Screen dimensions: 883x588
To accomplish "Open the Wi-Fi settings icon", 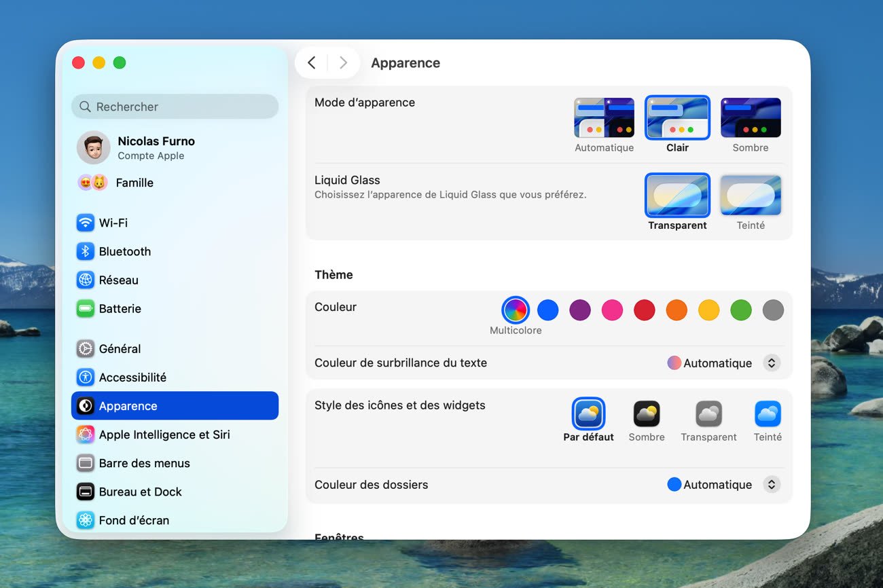I will click(x=85, y=223).
